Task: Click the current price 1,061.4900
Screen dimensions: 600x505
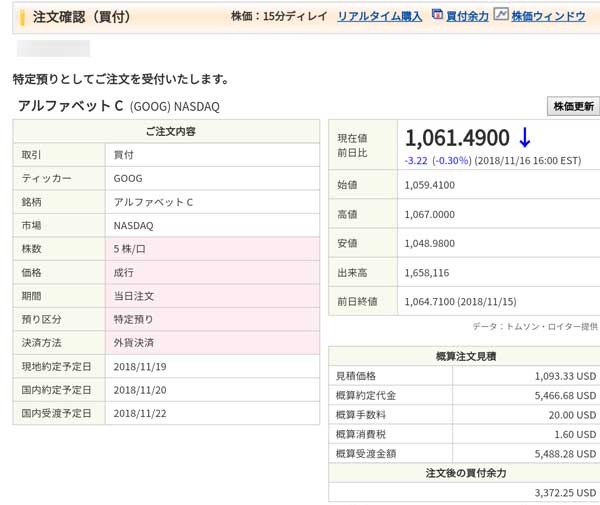Action: click(457, 138)
